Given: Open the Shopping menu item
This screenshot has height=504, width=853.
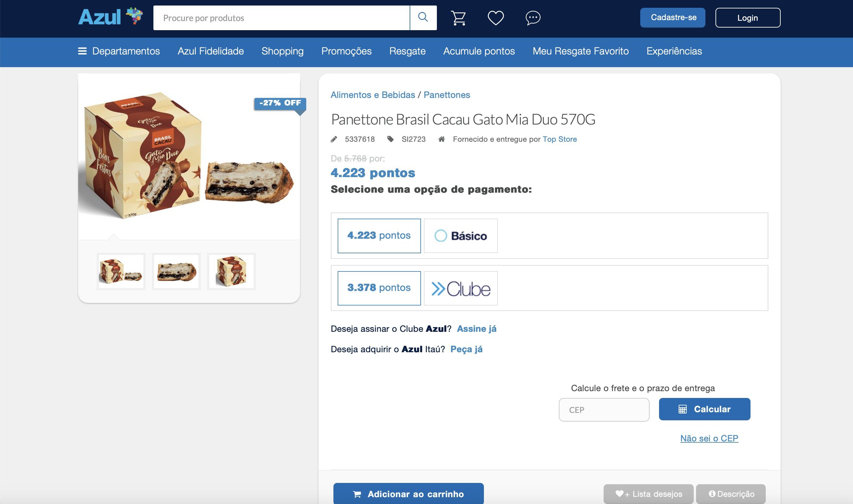Looking at the screenshot, I should (282, 51).
